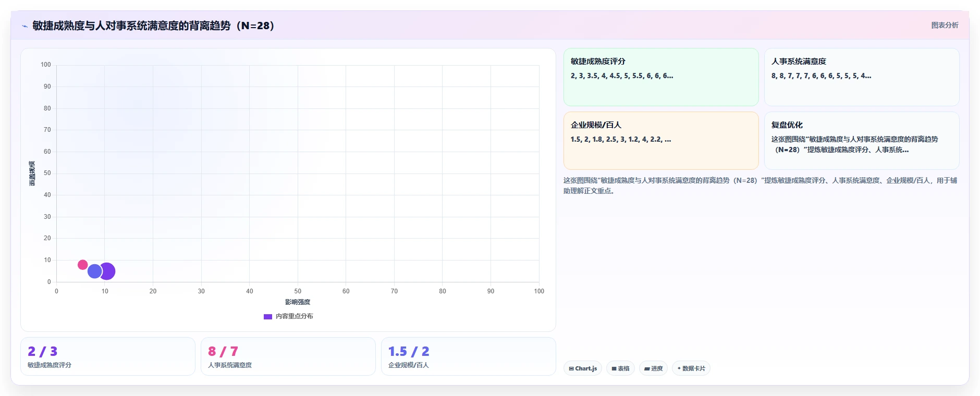Open the 企业规模/百人 info card
Screen dimensions: 980x396
click(661, 141)
